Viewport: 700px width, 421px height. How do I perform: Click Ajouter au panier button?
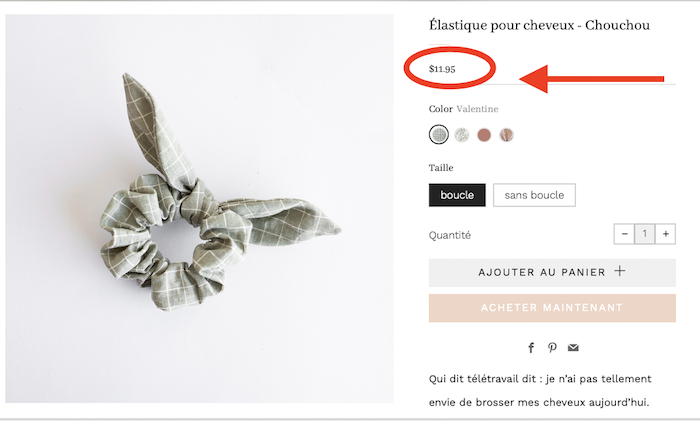click(x=552, y=272)
